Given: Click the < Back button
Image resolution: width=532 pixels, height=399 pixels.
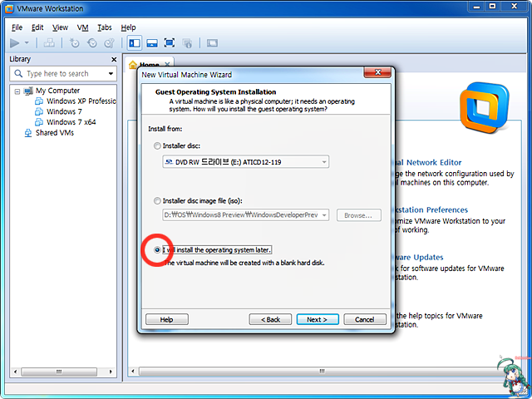Looking at the screenshot, I should [270, 319].
